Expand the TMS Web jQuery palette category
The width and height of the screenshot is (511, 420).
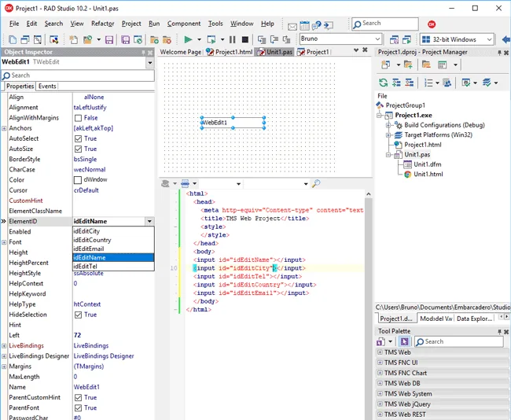click(x=380, y=404)
